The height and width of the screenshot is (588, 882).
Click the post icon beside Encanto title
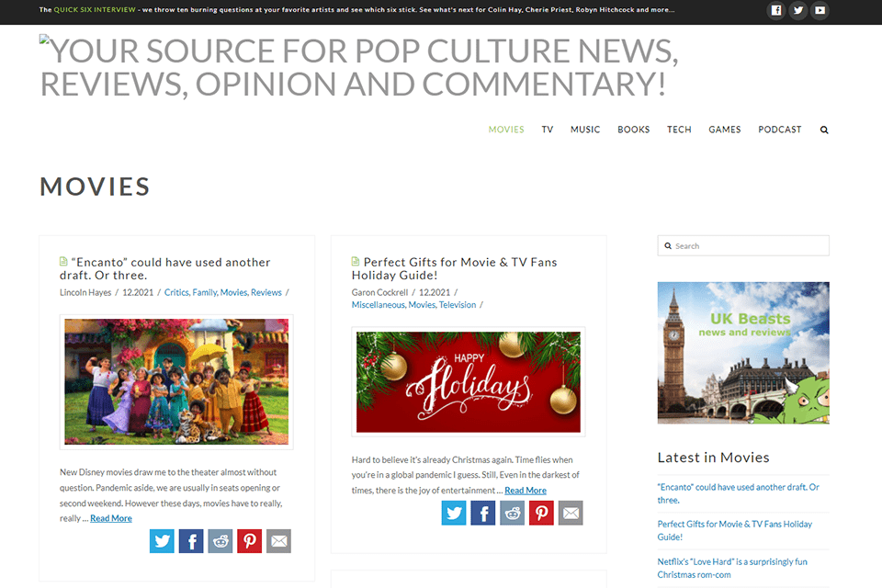coord(63,262)
